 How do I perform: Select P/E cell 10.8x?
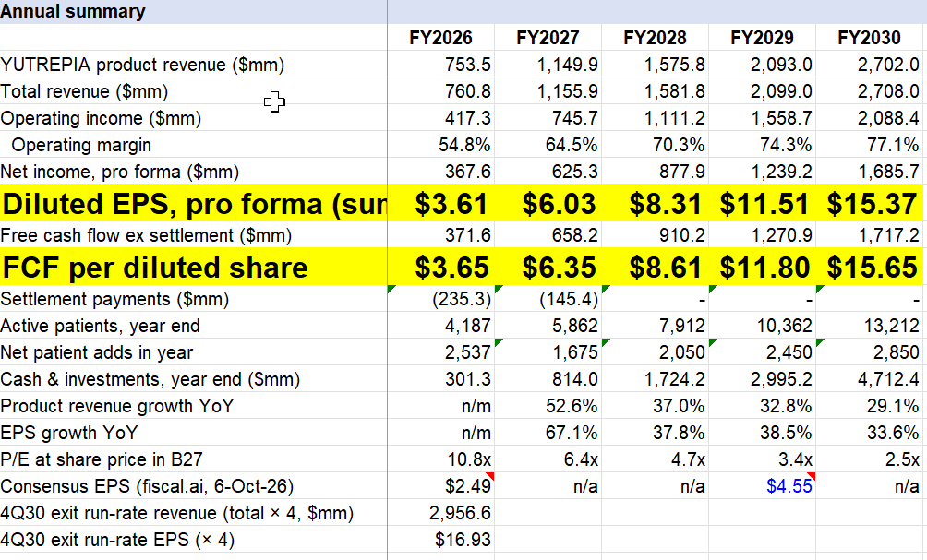pyautogui.click(x=441, y=459)
